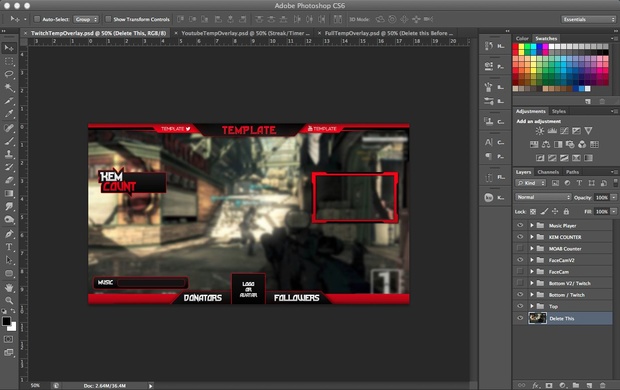Hide the Music Player group
Screen dimensions: 620x390
520,225
